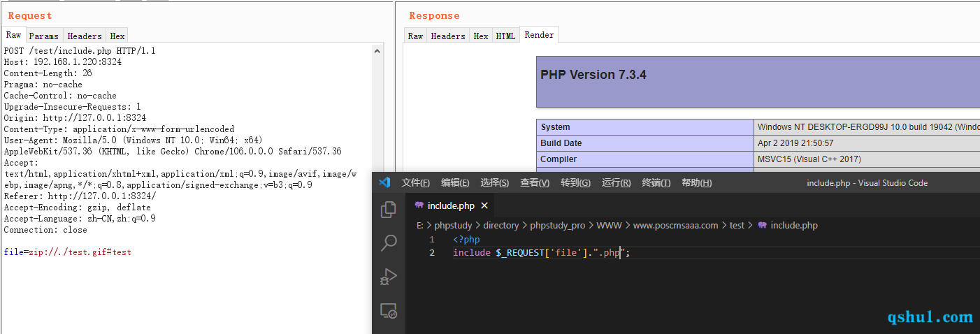
Task: Click the <?php opening tag line
Action: (466, 240)
